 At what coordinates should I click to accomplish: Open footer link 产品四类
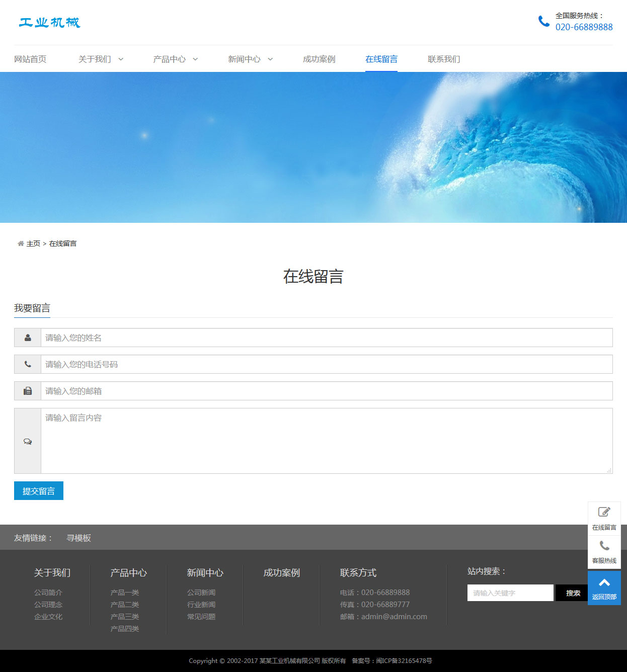pos(125,629)
